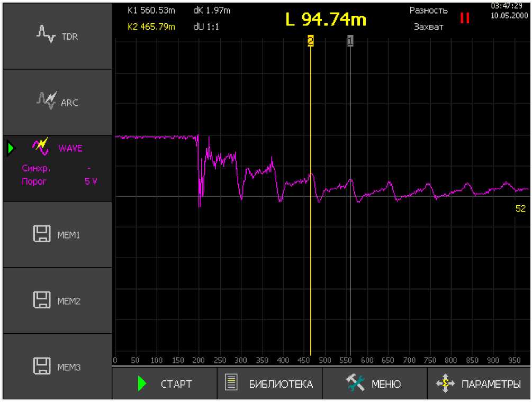Image resolution: width=532 pixels, height=402 pixels.
Task: Click the WAVE mode pulse icon
Action: [41, 147]
